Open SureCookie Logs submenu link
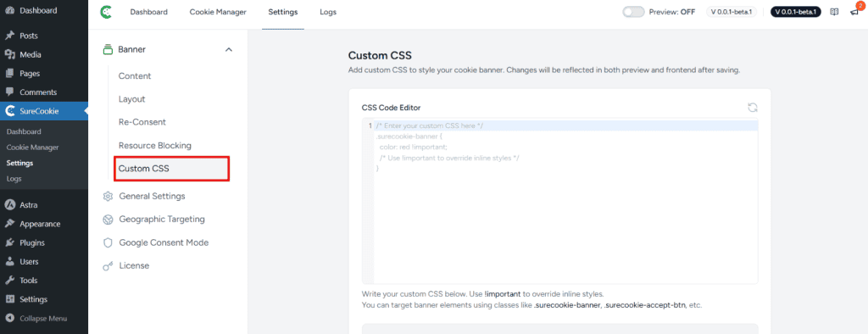Image resolution: width=868 pixels, height=334 pixels. tap(14, 179)
